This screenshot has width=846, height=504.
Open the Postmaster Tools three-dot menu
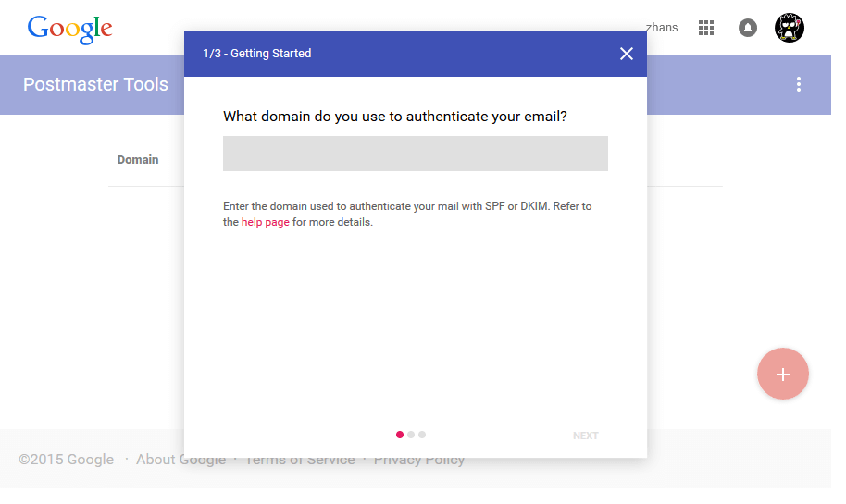pyautogui.click(x=799, y=84)
